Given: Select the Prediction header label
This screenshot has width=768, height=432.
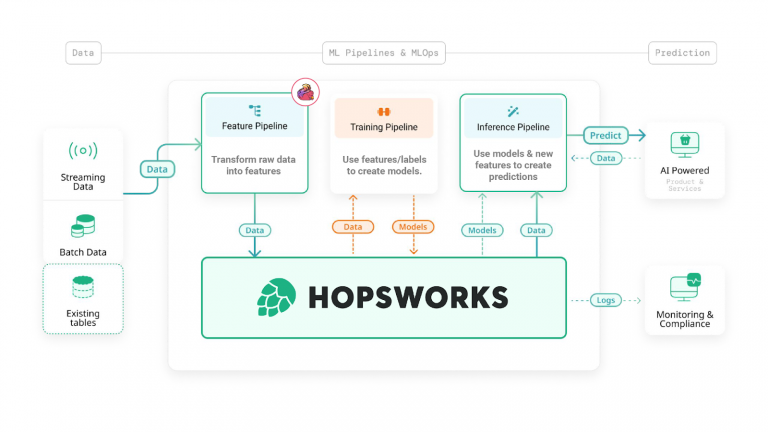Looking at the screenshot, I should pos(682,53).
